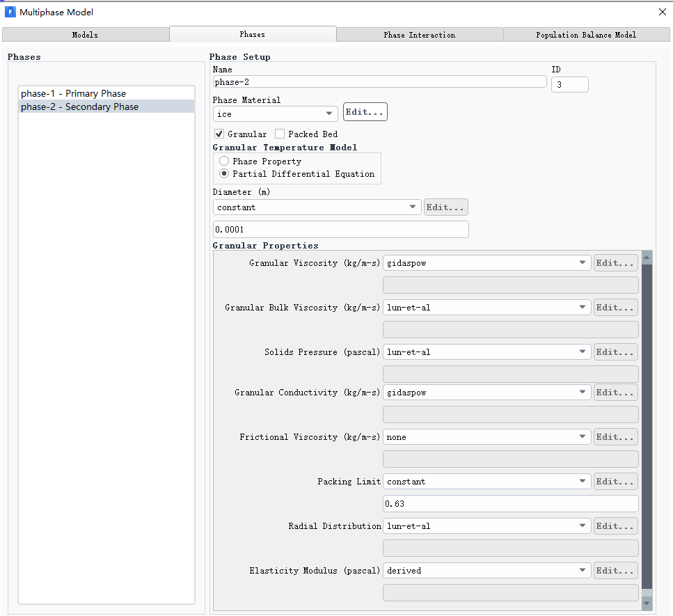Expand the Diameter method dropdown

tap(317, 207)
